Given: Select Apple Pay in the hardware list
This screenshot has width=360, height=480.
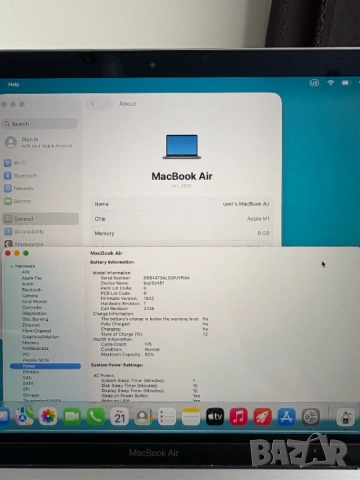Looking at the screenshot, I should click(x=32, y=278).
